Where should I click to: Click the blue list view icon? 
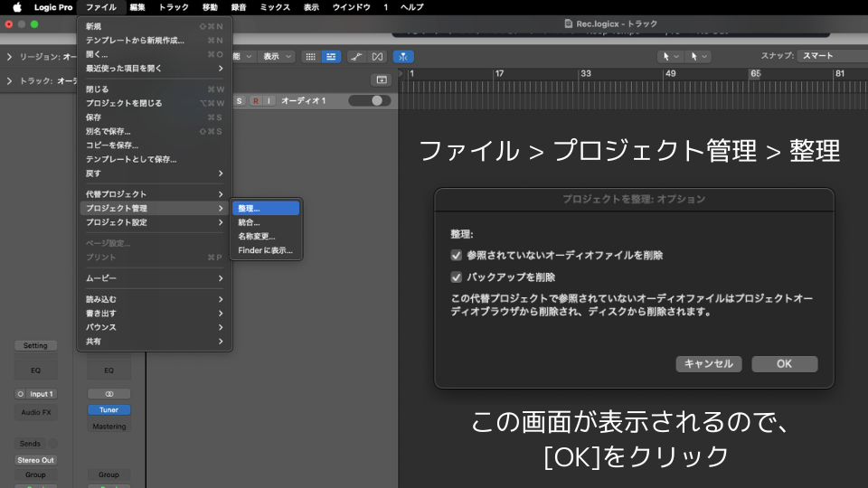click(x=331, y=56)
